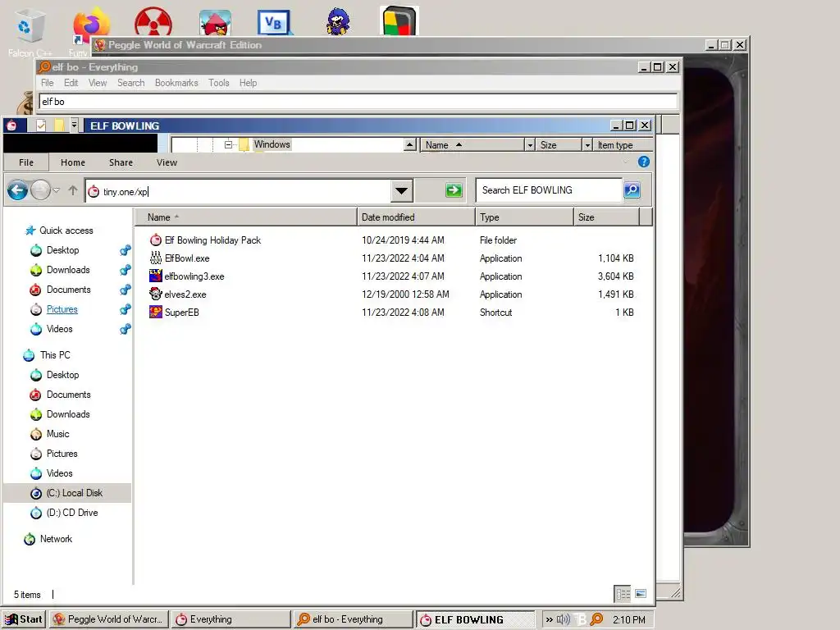Open Everything window File menu

(x=47, y=83)
